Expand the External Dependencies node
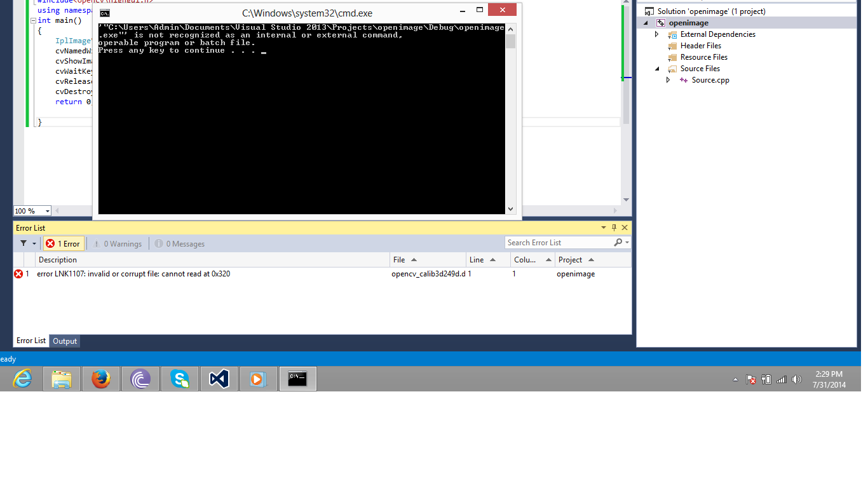The width and height of the screenshot is (868, 488). point(656,34)
